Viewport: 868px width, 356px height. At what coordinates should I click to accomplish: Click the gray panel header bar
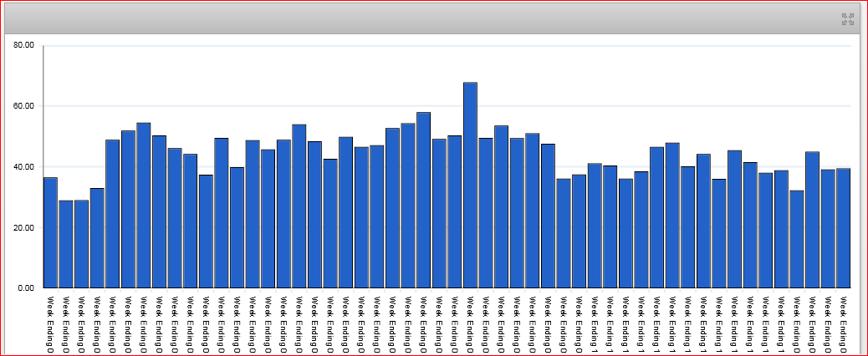point(418,18)
